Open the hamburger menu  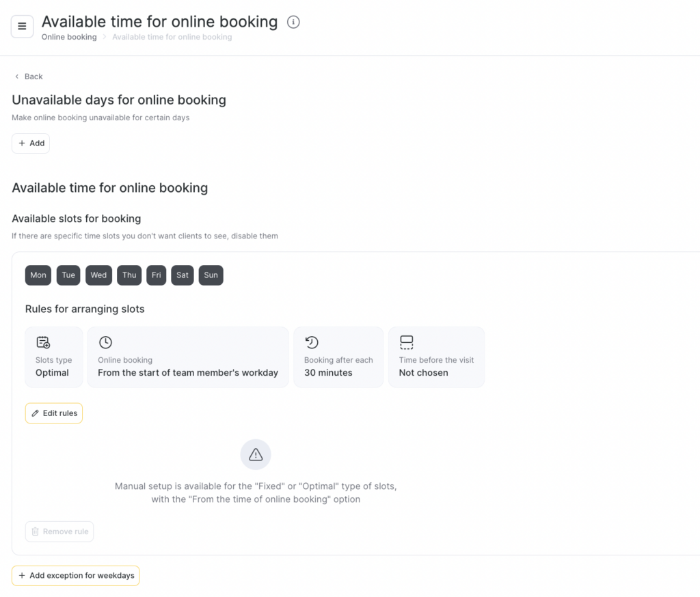[x=22, y=27]
